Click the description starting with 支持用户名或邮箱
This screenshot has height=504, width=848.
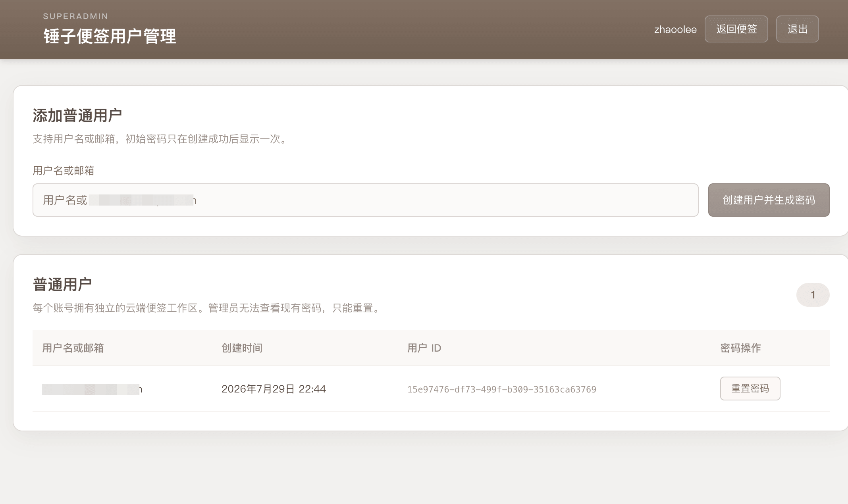(x=160, y=139)
